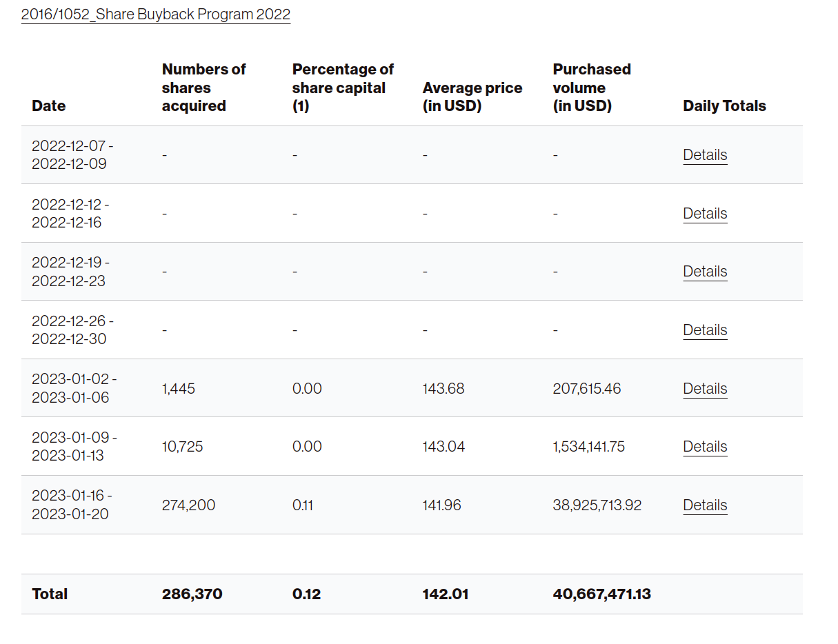This screenshot has height=644, width=838.
Task: Open Details for 2023-01-09 to 2023-01-13
Action: [705, 447]
